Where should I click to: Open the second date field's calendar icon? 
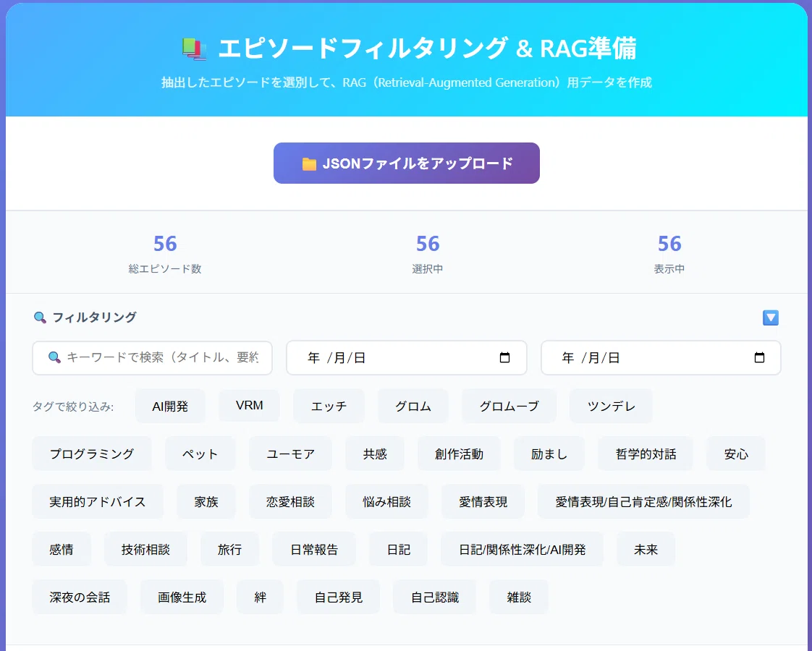click(x=759, y=357)
